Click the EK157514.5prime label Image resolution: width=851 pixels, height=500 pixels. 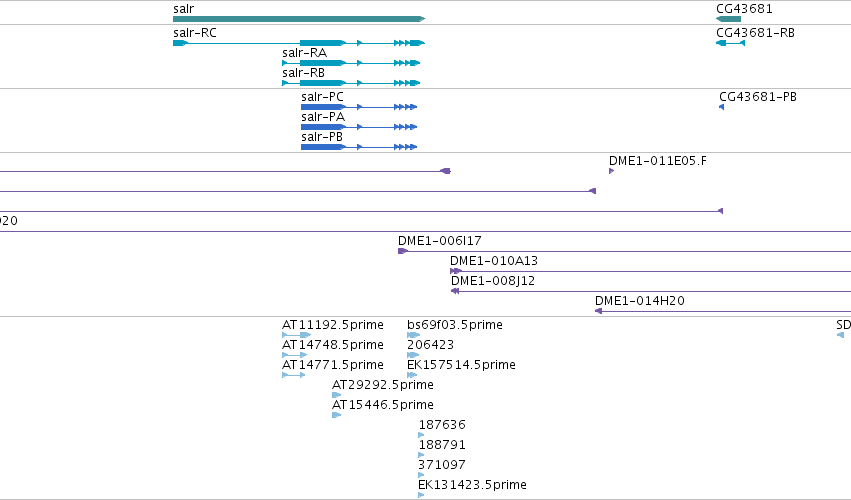(461, 365)
